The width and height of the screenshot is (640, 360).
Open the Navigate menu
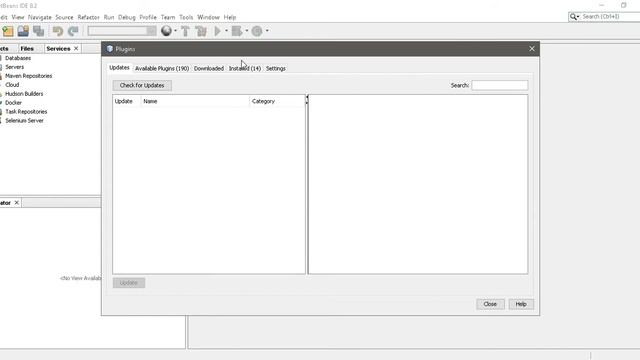tap(40, 17)
